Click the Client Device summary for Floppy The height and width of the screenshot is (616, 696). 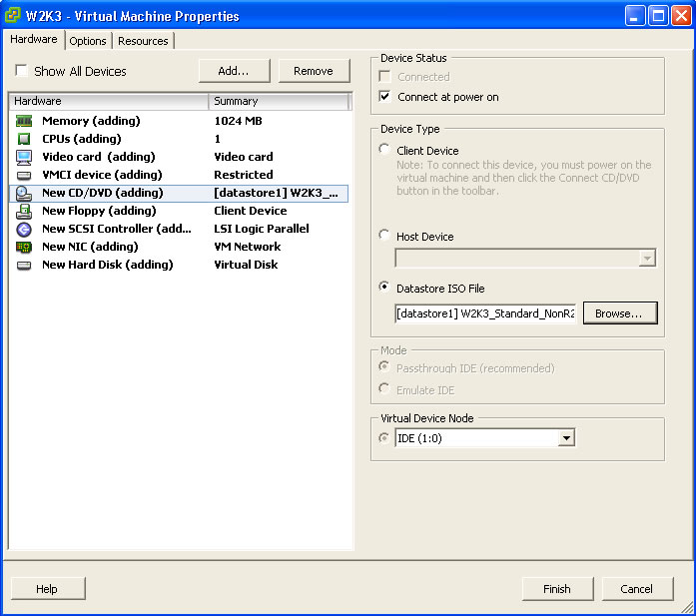click(251, 211)
